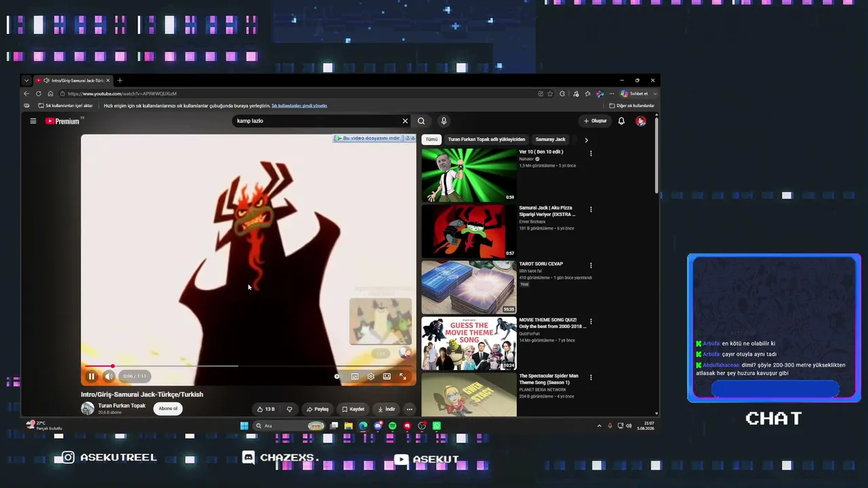Open options for TAROT SORU CEVAP
The image size is (868, 488).
[x=591, y=266]
